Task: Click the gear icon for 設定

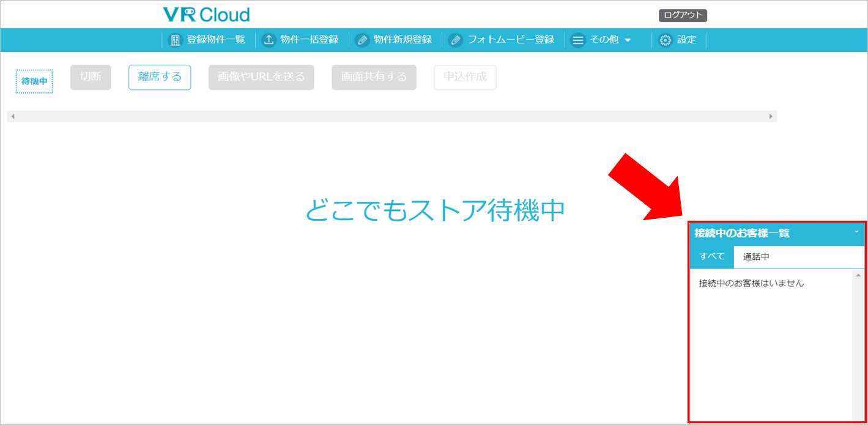Action: pos(666,40)
